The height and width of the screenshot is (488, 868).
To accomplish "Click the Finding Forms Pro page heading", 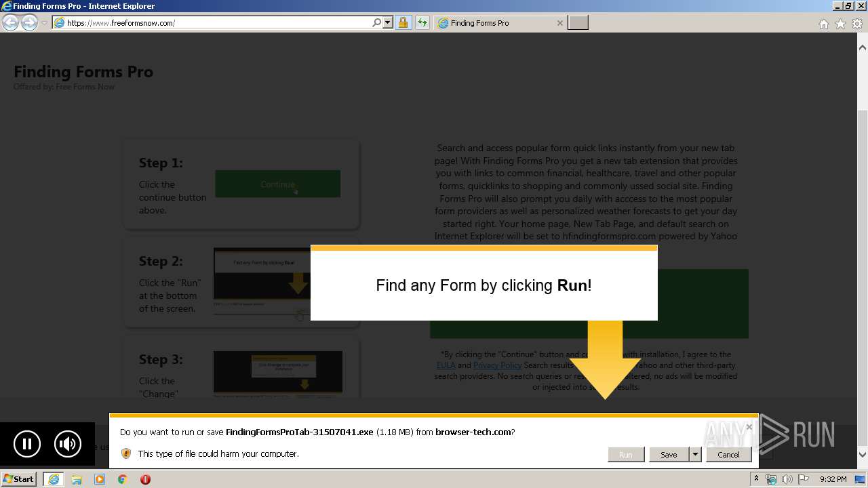I will coord(83,72).
